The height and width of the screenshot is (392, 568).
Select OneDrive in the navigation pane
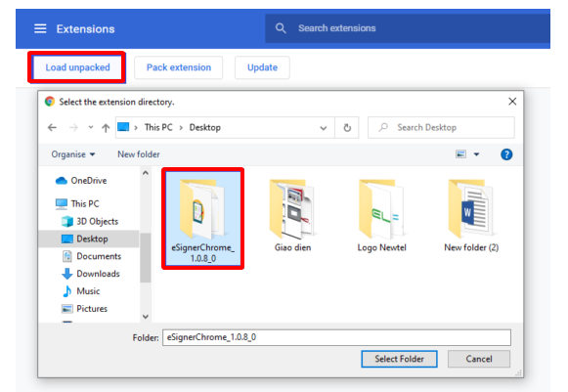[x=81, y=181]
